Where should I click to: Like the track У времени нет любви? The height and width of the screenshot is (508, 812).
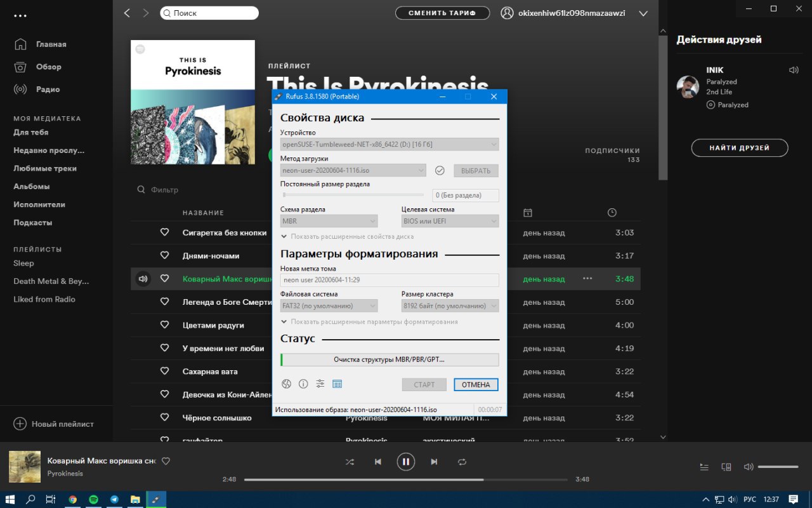click(164, 348)
